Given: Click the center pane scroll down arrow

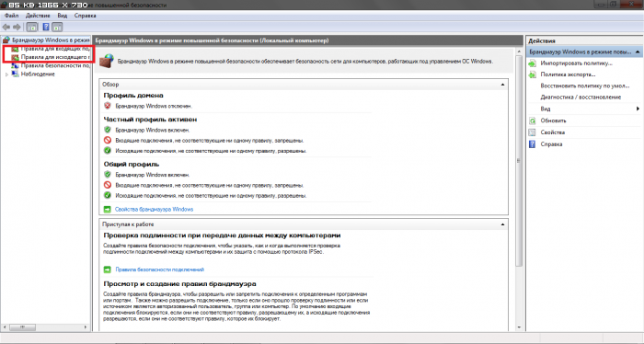Looking at the screenshot, I should (x=518, y=327).
